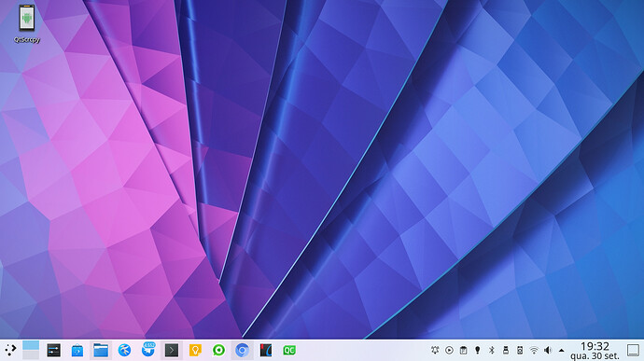The height and width of the screenshot is (361, 644).
Task: Open the audio volume tray icon
Action: [548, 351]
